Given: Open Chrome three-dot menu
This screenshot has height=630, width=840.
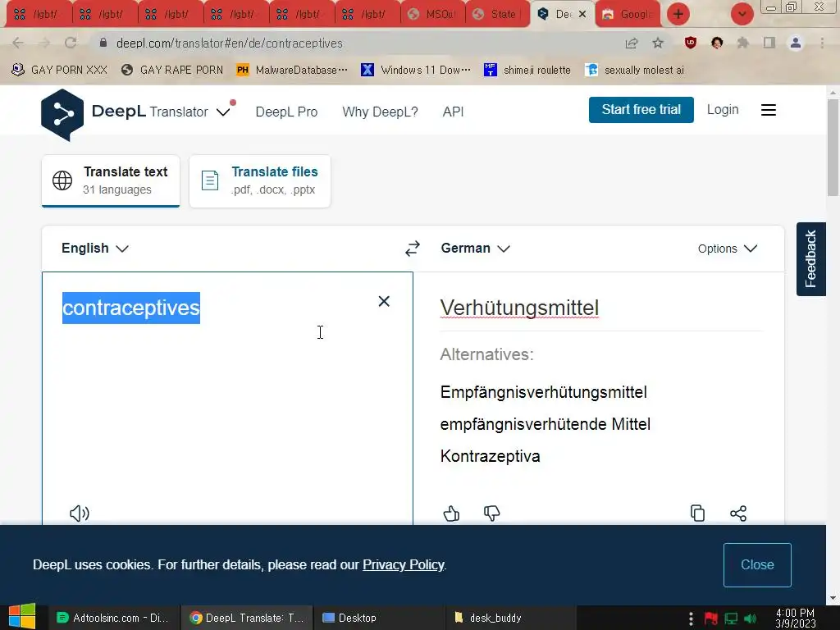Looking at the screenshot, I should click(x=822, y=43).
